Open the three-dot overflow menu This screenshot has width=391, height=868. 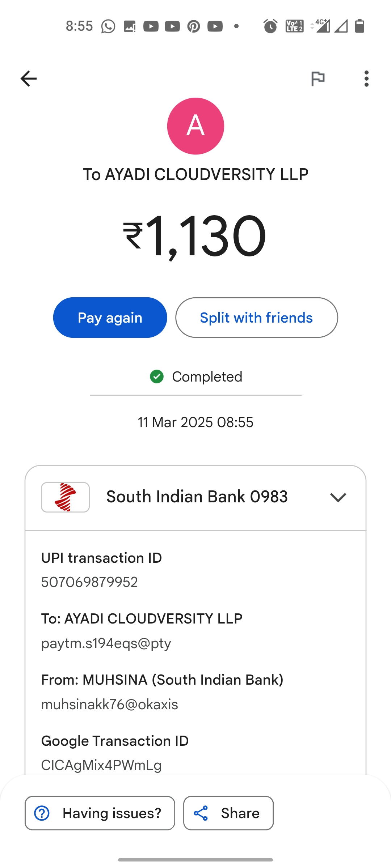tap(366, 78)
